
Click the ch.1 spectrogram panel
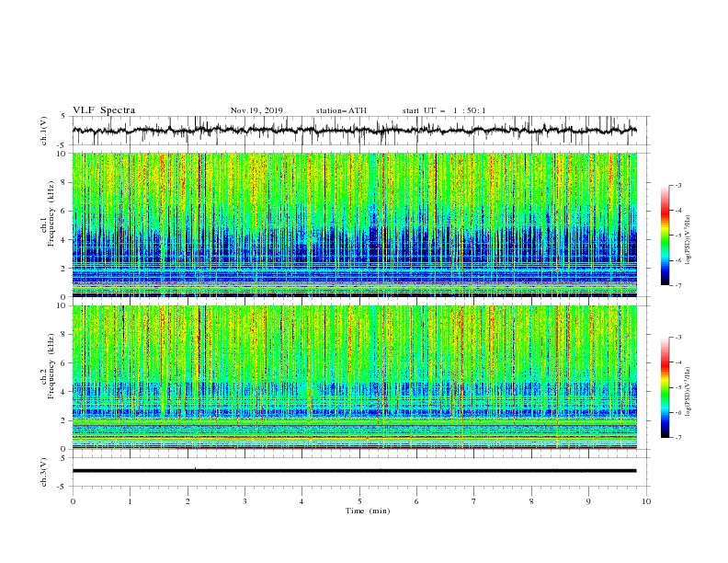[x=354, y=224]
